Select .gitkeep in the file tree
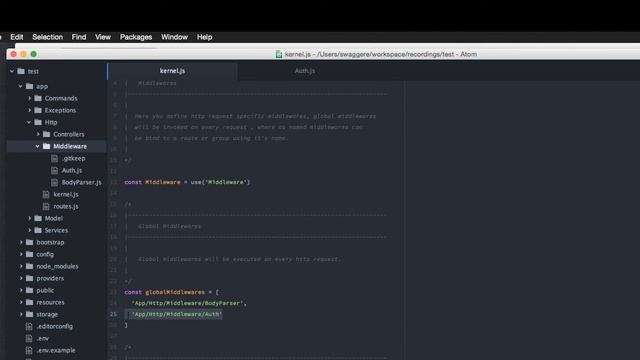 click(x=73, y=158)
